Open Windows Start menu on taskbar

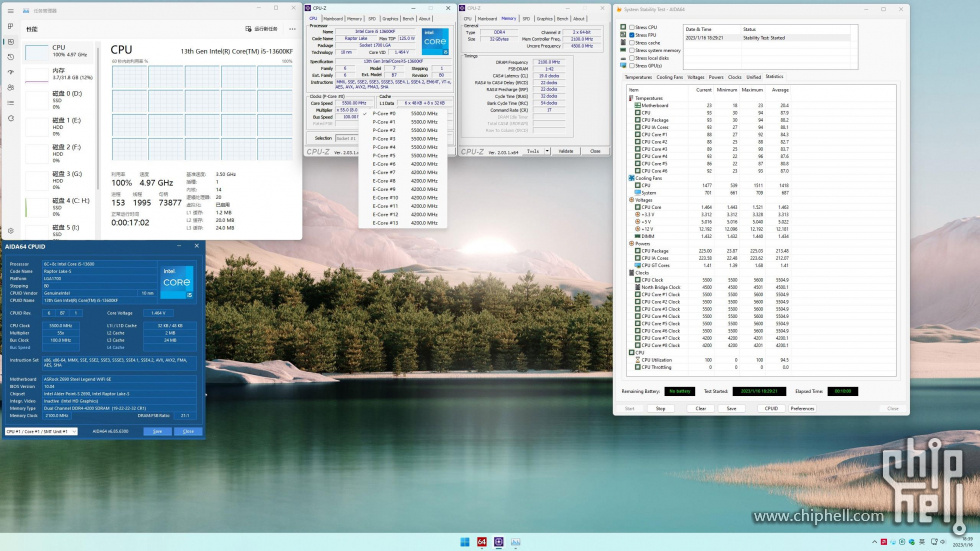tap(465, 542)
